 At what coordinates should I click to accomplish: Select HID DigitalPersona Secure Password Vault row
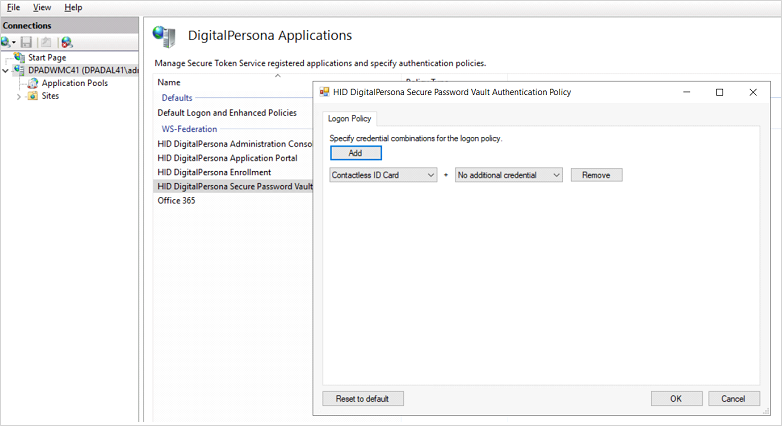coord(235,187)
